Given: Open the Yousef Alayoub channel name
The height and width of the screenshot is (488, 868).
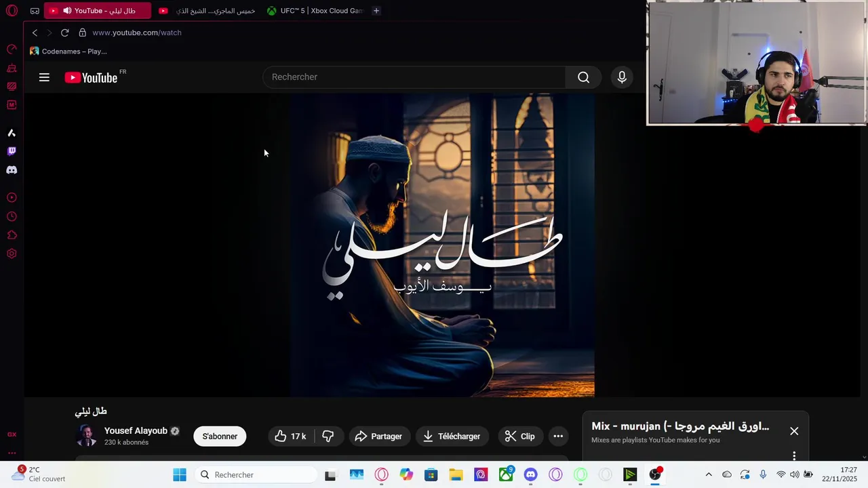Looking at the screenshot, I should [x=136, y=431].
